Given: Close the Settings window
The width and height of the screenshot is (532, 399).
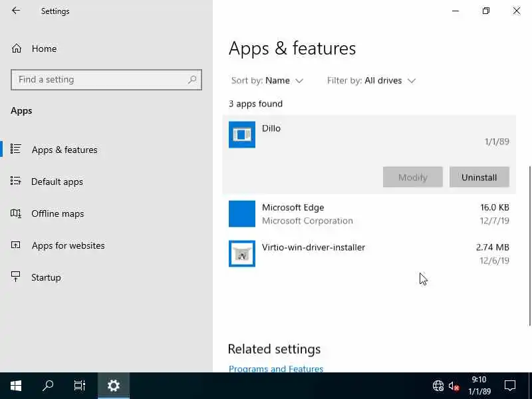Looking at the screenshot, I should coord(517,11).
